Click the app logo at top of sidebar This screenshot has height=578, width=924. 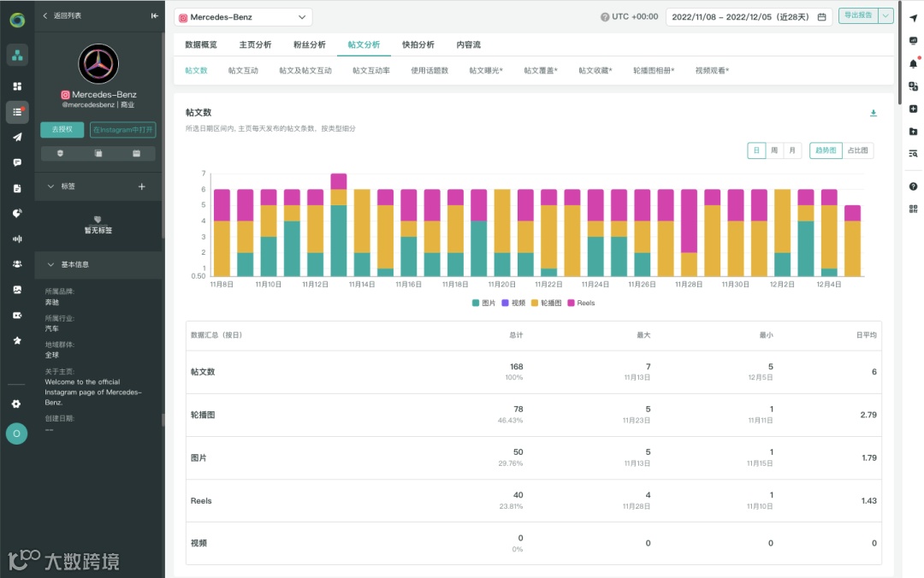point(17,20)
